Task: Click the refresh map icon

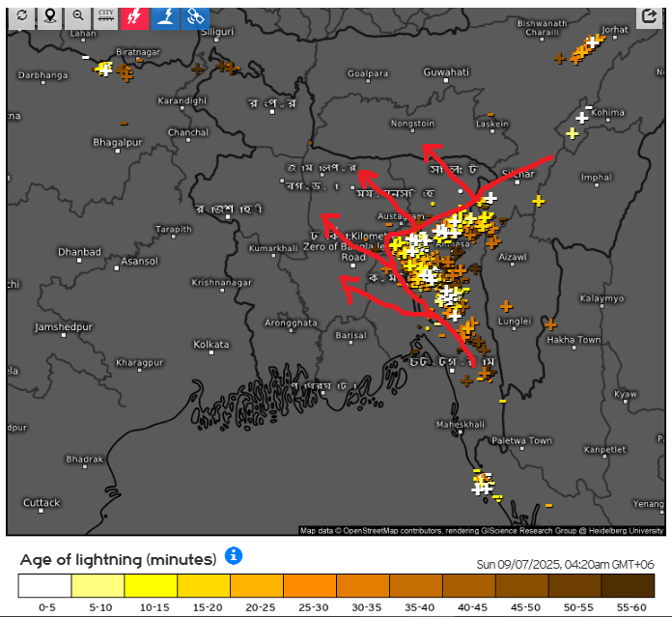Action: [x=22, y=17]
